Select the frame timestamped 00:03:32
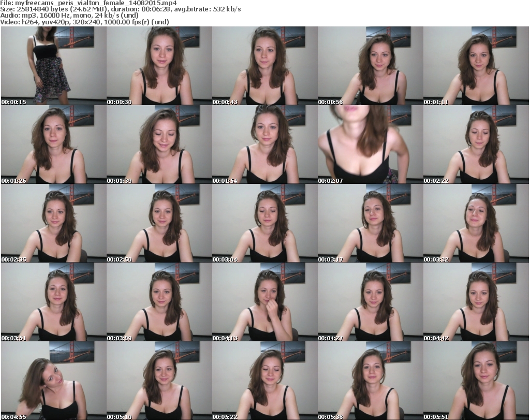 coord(476,223)
